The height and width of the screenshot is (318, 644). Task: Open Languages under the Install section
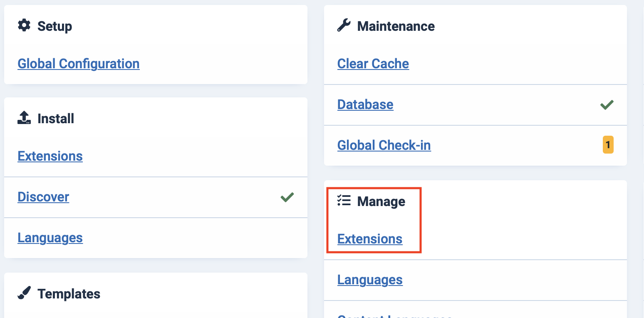[x=50, y=238]
